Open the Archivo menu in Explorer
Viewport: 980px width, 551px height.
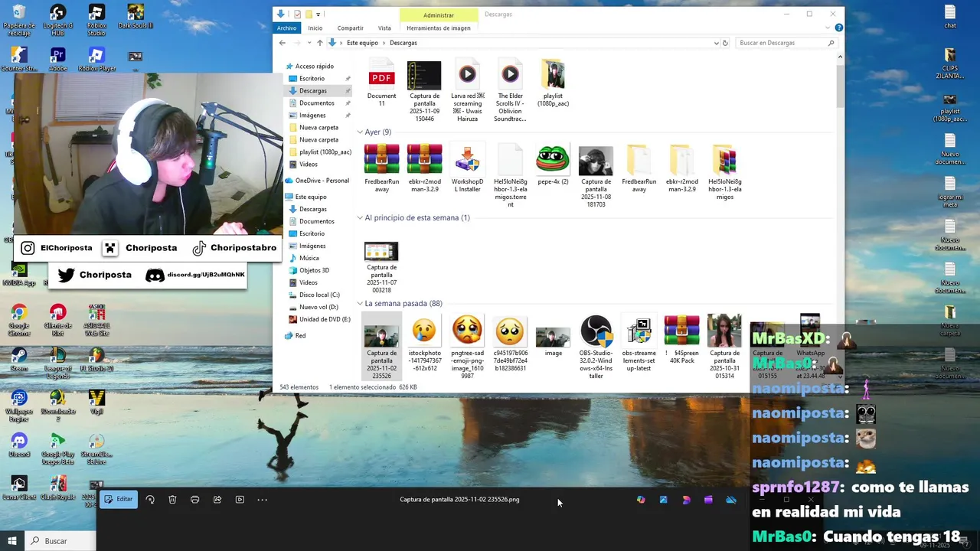286,28
